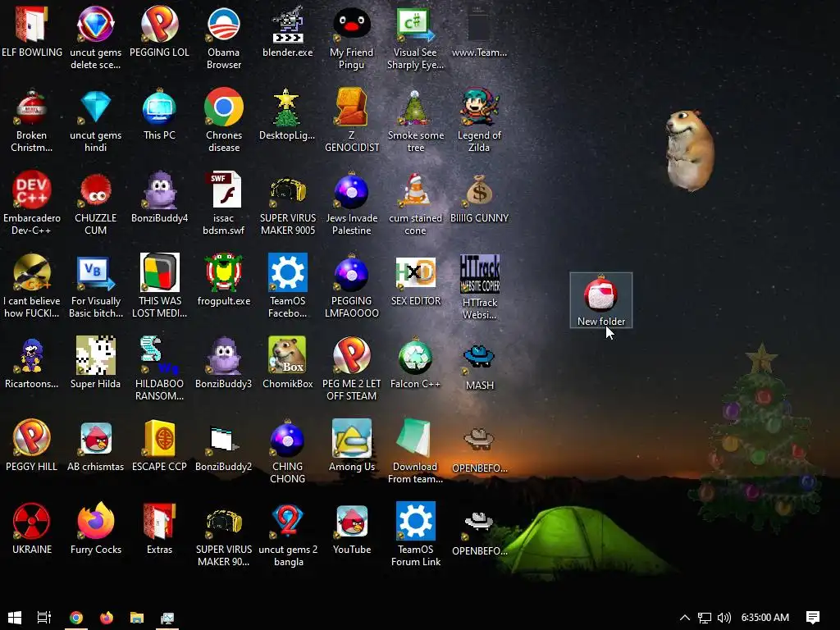Launch Firefox from the taskbar

click(106, 617)
